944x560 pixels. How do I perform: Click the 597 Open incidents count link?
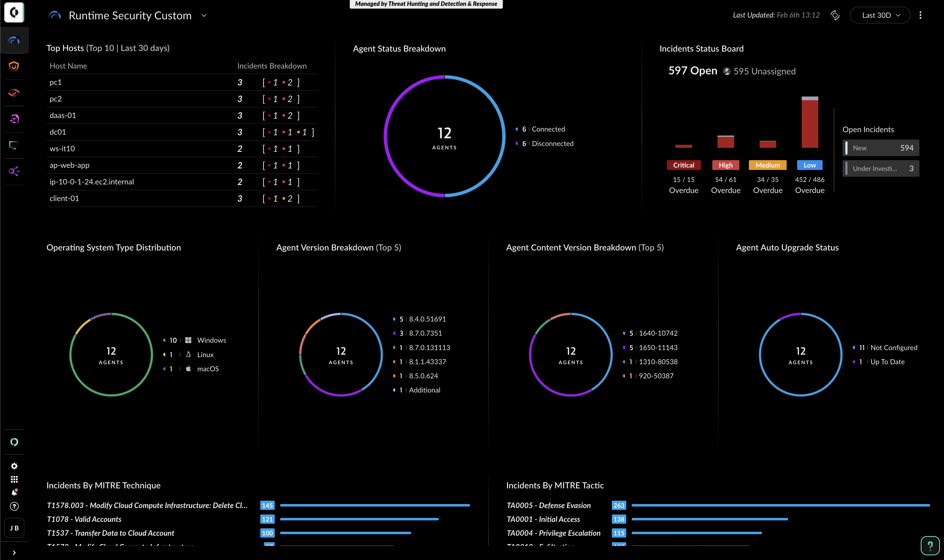[x=693, y=70]
